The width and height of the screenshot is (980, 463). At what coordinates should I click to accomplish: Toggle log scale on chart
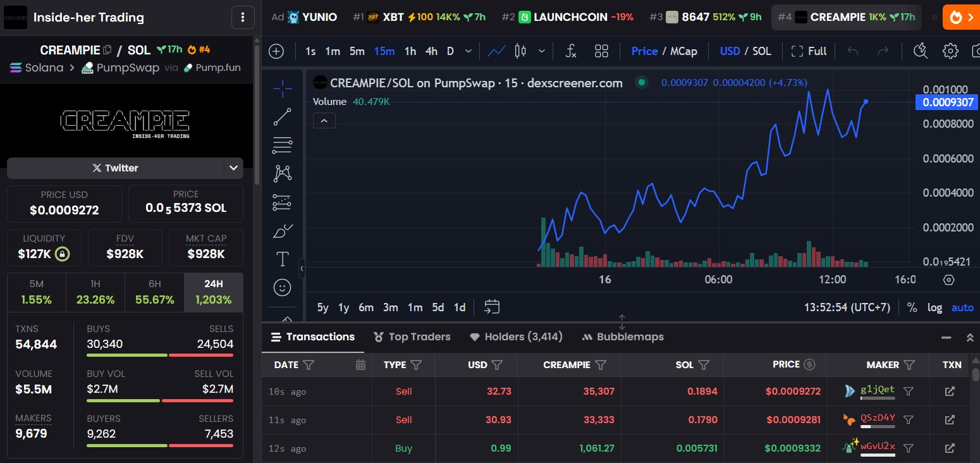click(x=934, y=307)
